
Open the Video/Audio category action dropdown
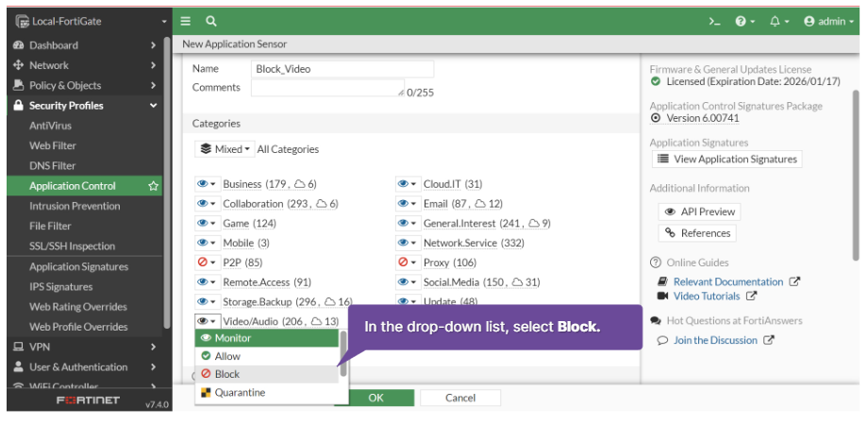208,321
